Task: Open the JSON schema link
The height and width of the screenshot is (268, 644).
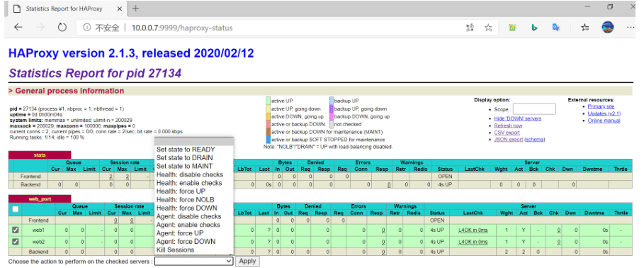Action: pyautogui.click(x=535, y=140)
